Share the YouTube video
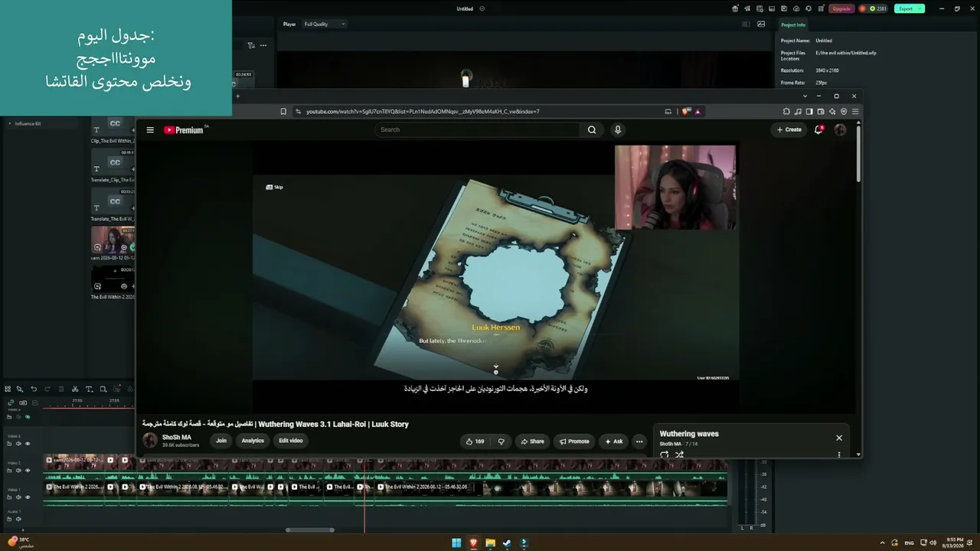 pos(532,442)
